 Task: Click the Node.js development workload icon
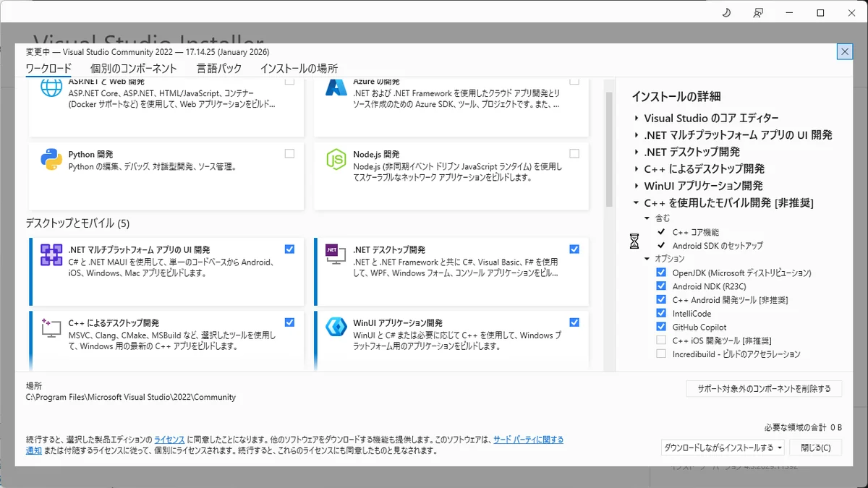(336, 160)
